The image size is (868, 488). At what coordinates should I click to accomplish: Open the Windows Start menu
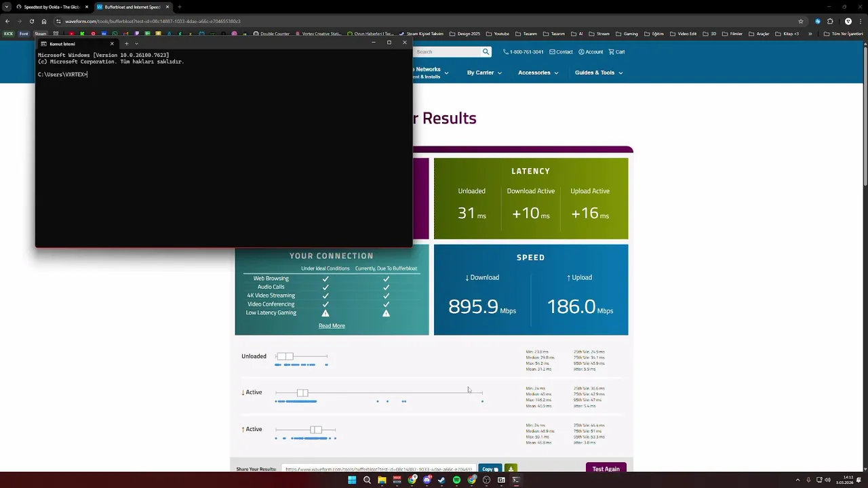[352, 480]
